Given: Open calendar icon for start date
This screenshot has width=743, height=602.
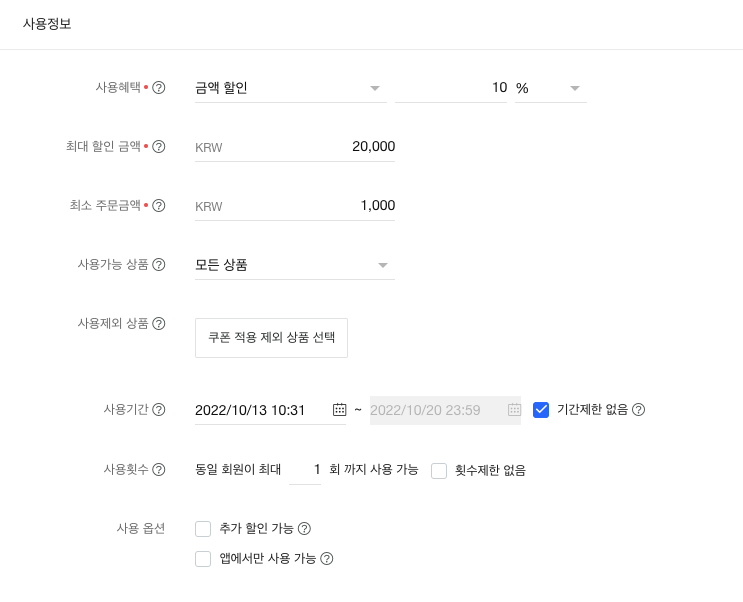Looking at the screenshot, I should tap(339, 410).
